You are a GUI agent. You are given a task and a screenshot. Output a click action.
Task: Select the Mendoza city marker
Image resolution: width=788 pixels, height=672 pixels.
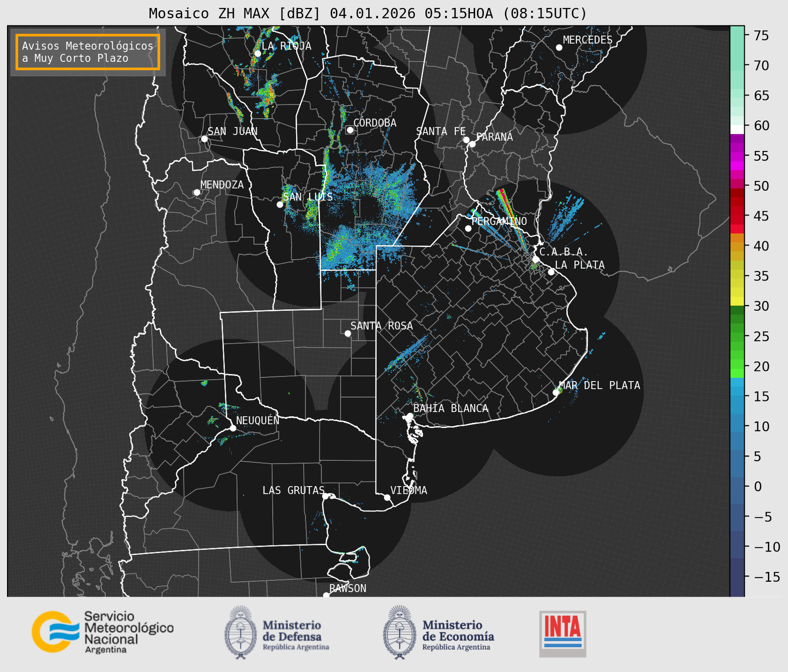point(197,193)
